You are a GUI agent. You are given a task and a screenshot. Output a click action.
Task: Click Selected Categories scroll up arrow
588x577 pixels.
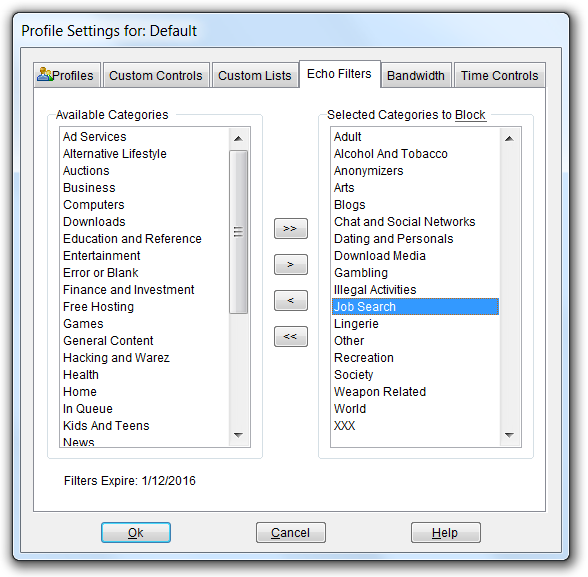(x=509, y=139)
